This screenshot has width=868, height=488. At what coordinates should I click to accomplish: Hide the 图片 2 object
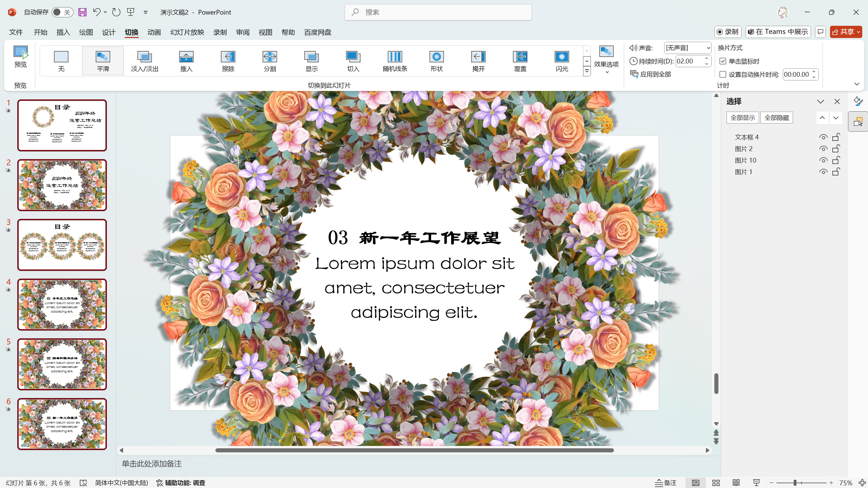pos(823,149)
